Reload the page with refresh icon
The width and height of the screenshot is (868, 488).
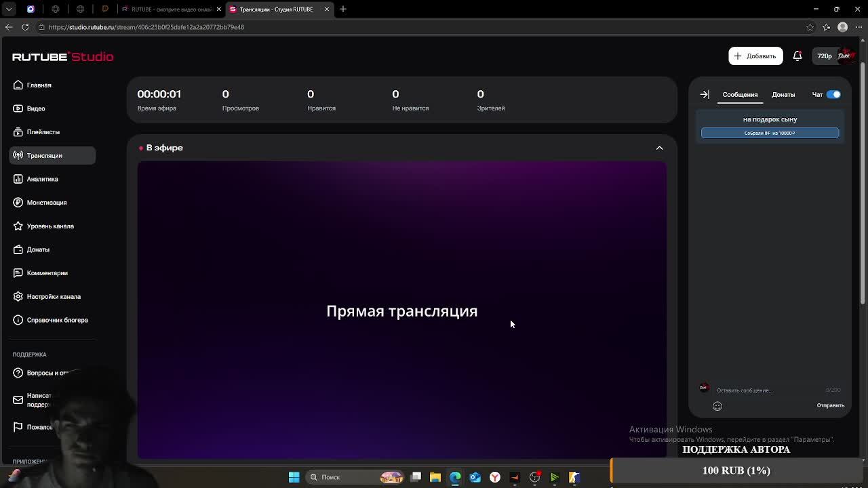tap(25, 27)
